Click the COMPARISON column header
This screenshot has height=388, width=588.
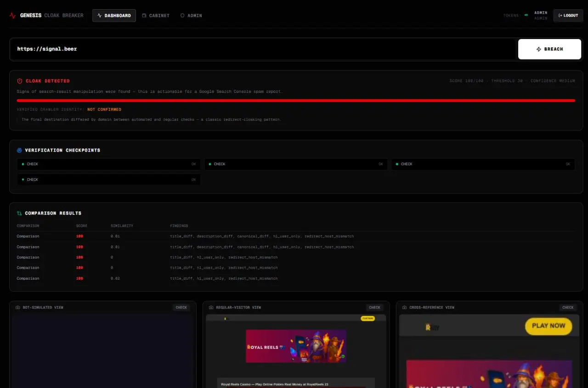pyautogui.click(x=28, y=226)
